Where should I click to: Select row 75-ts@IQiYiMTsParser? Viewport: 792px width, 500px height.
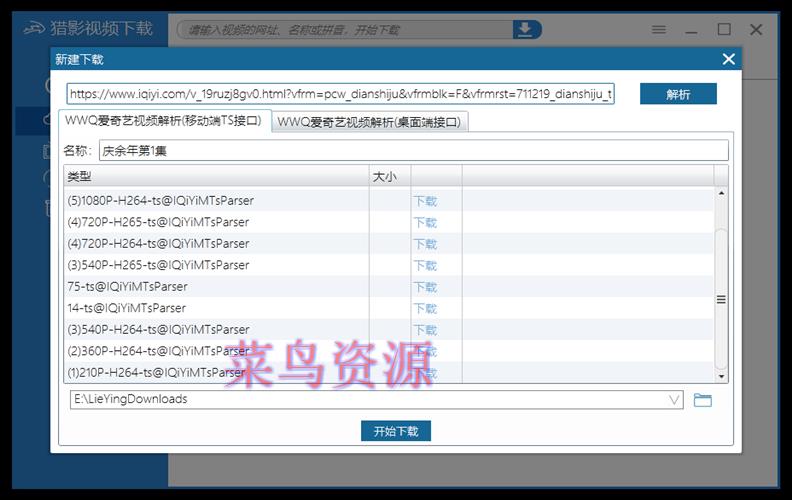[389, 286]
